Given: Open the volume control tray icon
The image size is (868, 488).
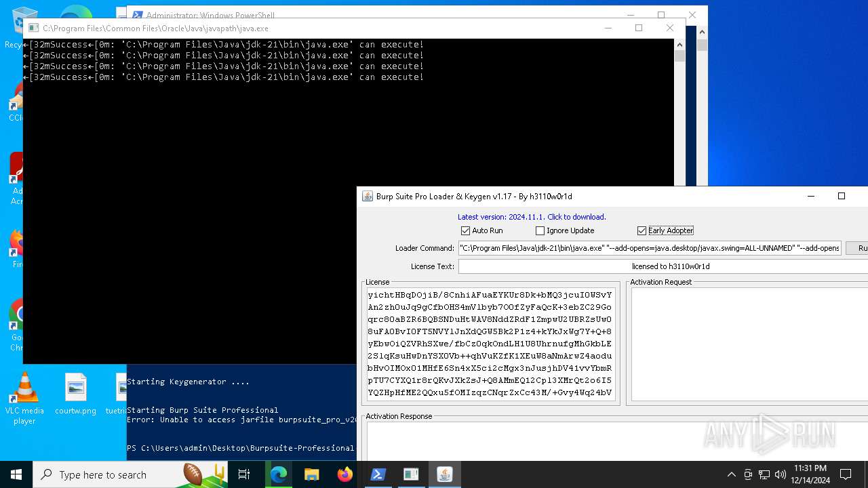Looking at the screenshot, I should pos(781,474).
